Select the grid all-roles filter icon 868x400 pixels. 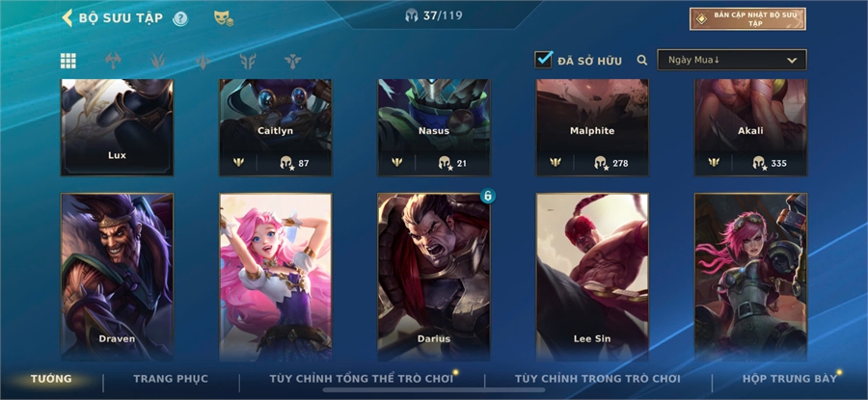[68, 61]
